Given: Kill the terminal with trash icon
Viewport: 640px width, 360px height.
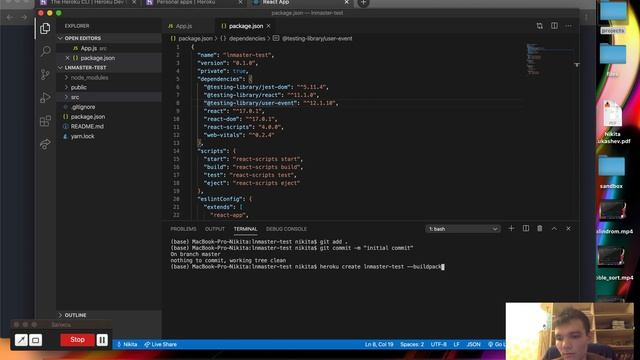Looking at the screenshot, I should [x=540, y=229].
